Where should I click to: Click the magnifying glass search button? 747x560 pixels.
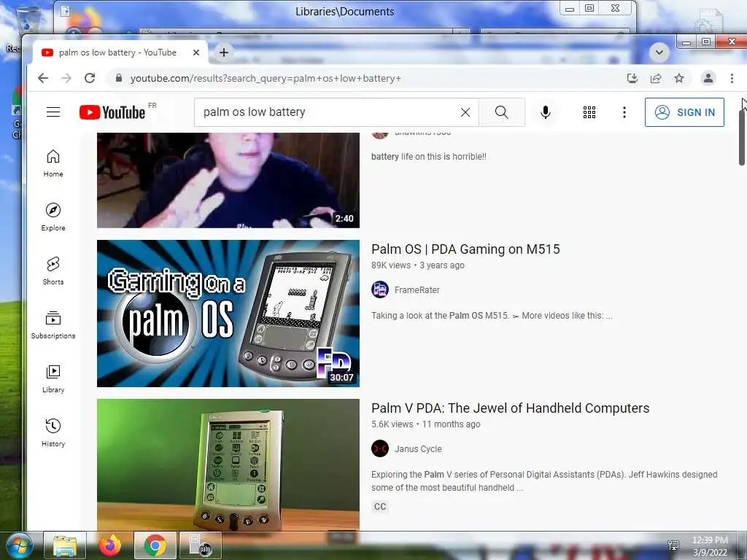pyautogui.click(x=502, y=112)
